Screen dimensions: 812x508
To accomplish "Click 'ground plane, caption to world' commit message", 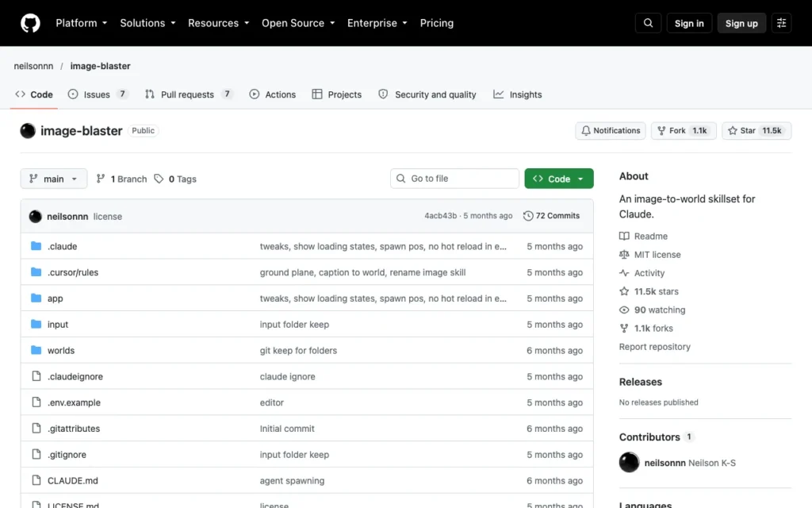I will [362, 272].
